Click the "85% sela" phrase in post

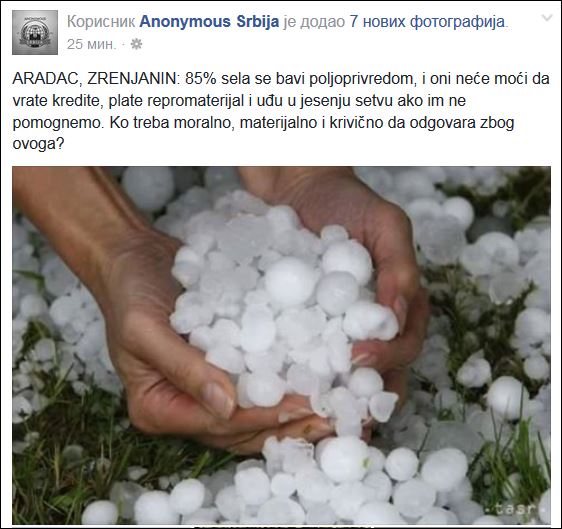(218, 79)
